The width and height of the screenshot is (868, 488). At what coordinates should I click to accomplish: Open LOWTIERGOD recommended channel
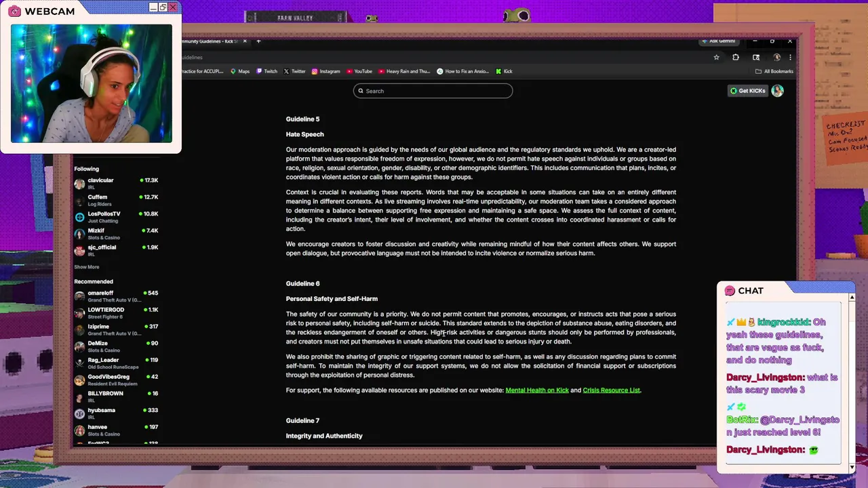(116, 313)
